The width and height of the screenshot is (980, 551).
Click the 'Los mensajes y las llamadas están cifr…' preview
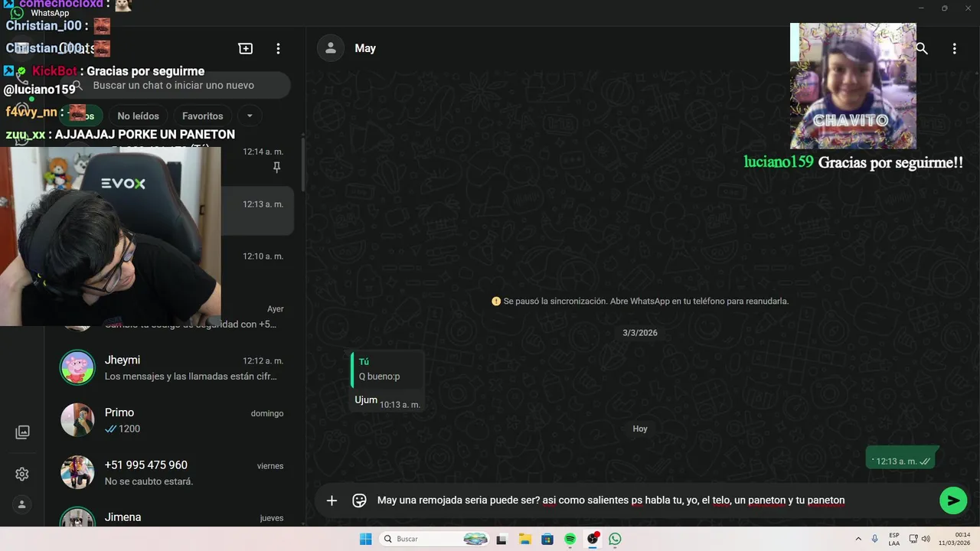191,377
